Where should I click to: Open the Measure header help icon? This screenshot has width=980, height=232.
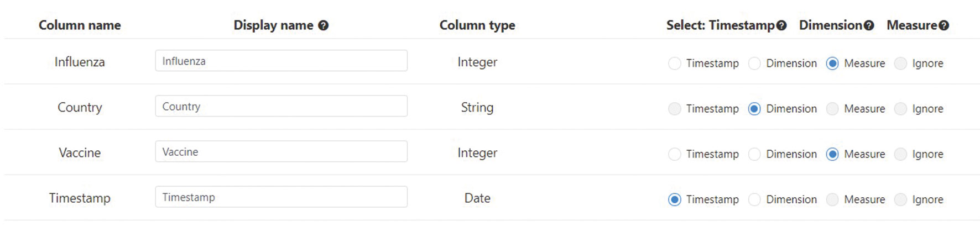944,25
